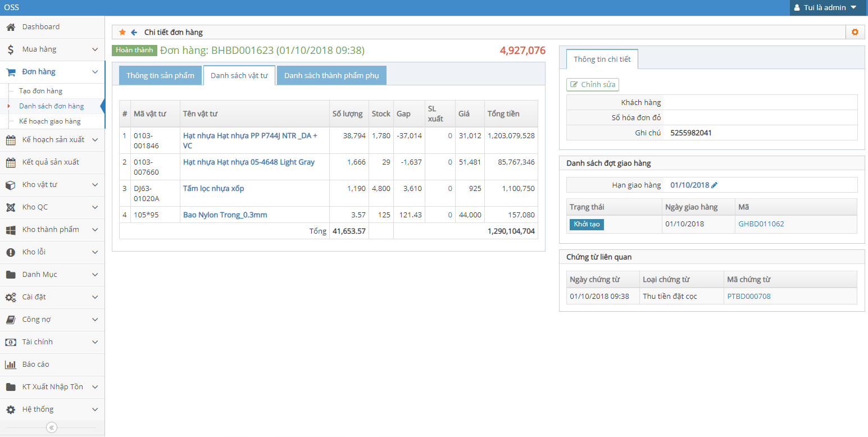Screen dimensions: 868x437
Task: Click the OSS brand title
Action: tap(11, 7)
